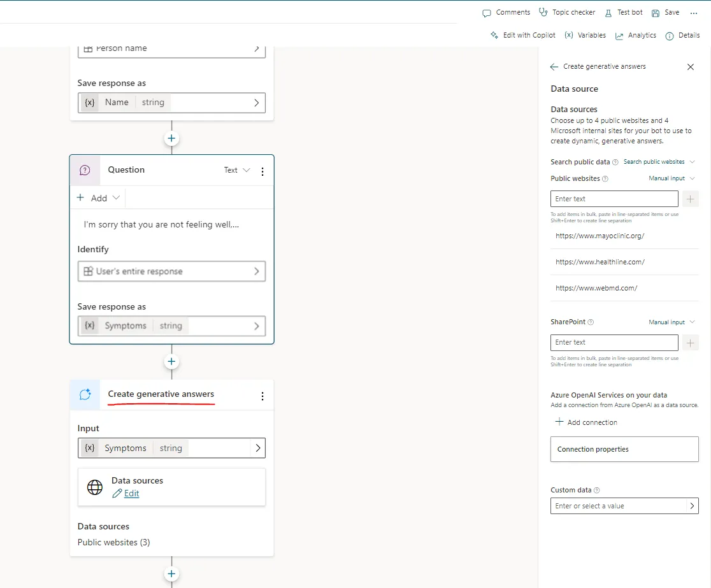Add connection for Azure OpenAI
The width and height of the screenshot is (711, 588).
tap(586, 422)
